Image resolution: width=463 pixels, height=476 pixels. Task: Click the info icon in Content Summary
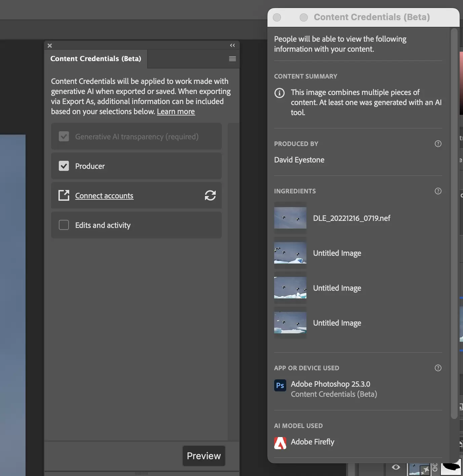point(280,93)
